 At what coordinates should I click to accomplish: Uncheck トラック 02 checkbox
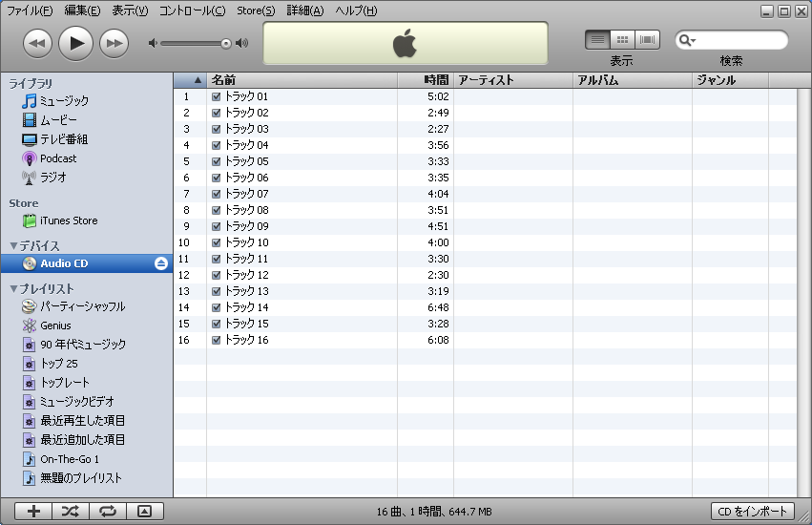[x=217, y=113]
